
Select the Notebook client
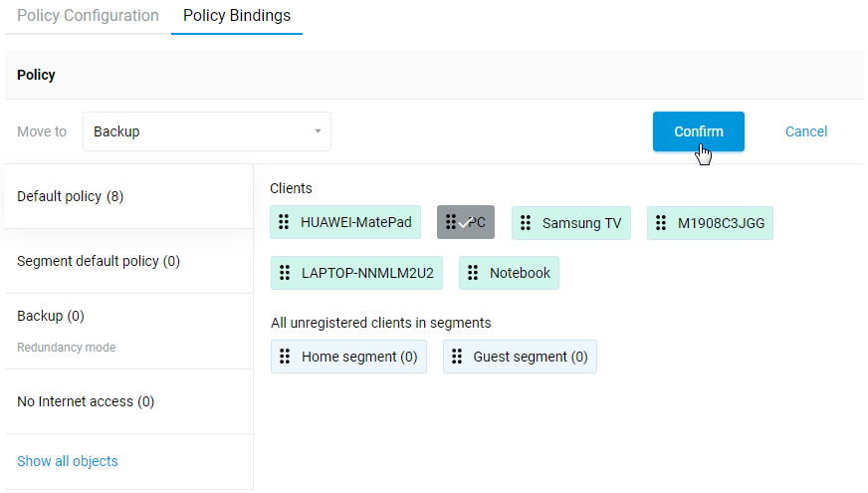coord(519,273)
